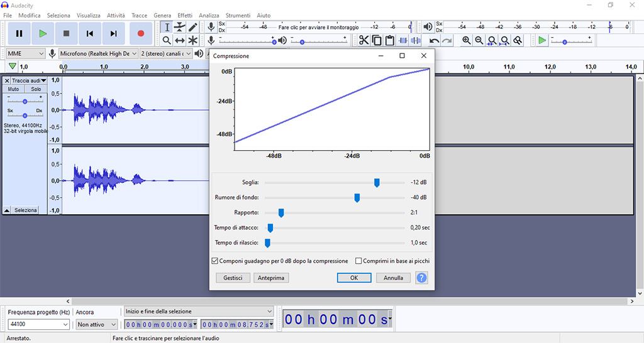Click Fit selection to width zoom icon

point(492,40)
